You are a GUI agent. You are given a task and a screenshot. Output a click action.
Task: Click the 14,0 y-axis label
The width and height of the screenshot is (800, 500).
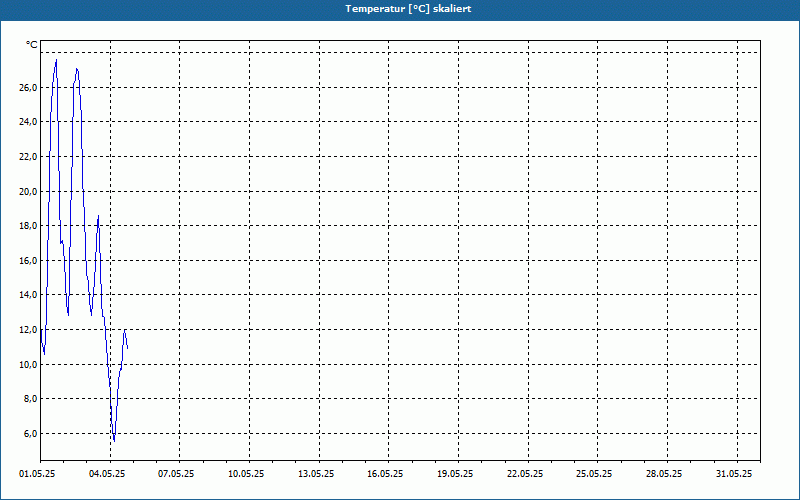(28, 295)
